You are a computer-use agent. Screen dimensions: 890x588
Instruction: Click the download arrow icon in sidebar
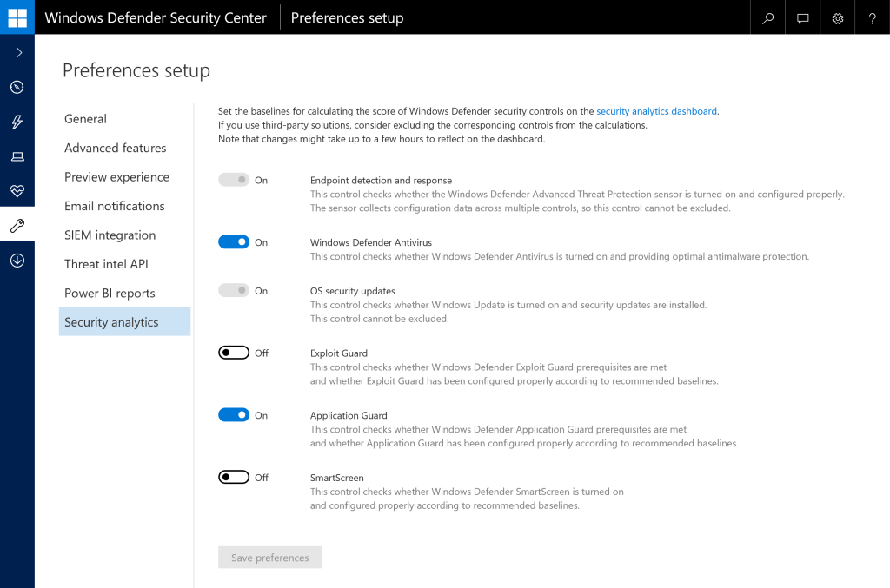(17, 261)
